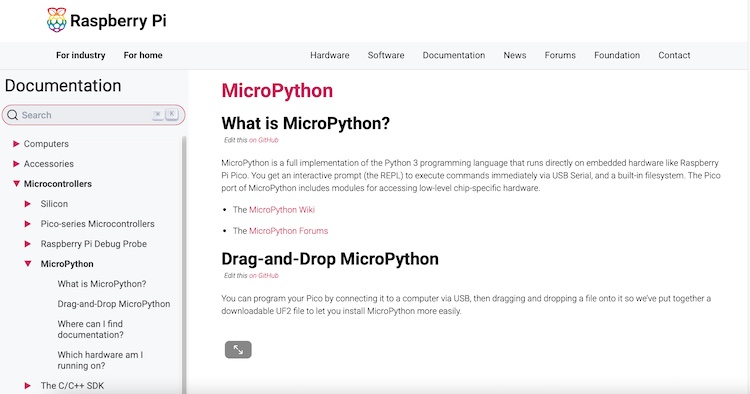Expand the Accessories section arrow
750x394 pixels.
16,164
